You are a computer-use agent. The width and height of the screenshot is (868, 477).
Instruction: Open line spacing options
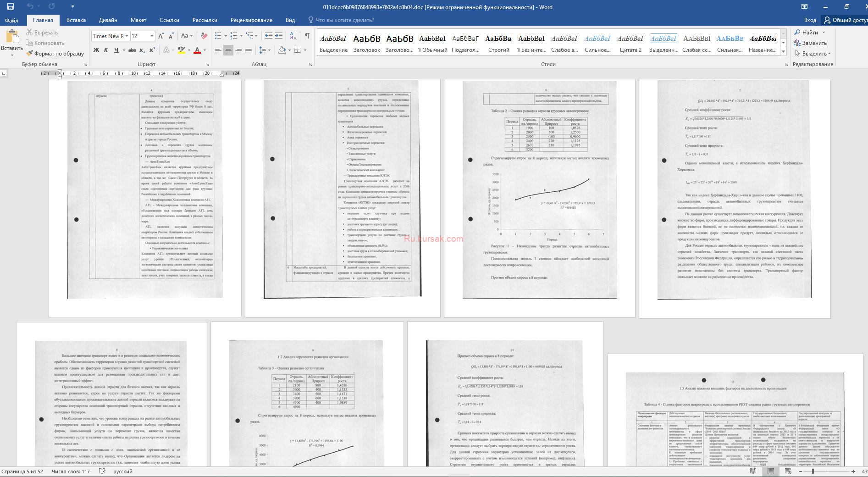pos(265,50)
